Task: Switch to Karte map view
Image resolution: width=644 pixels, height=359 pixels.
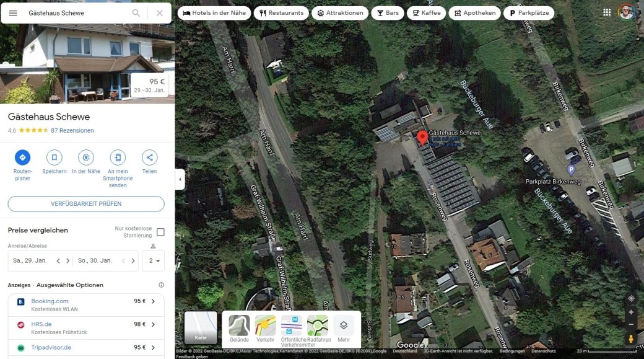Action: (x=201, y=327)
